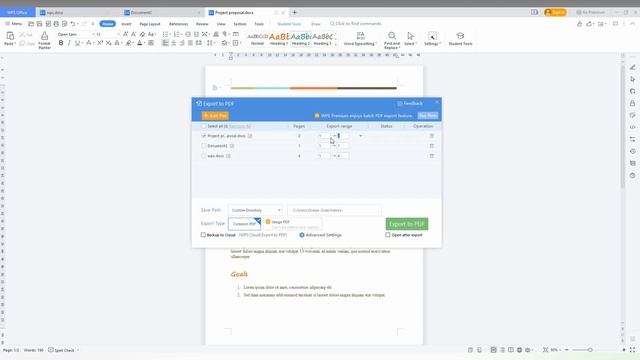Click the zoom slider in status bar
The height and width of the screenshot is (360, 640).
[x=590, y=350]
